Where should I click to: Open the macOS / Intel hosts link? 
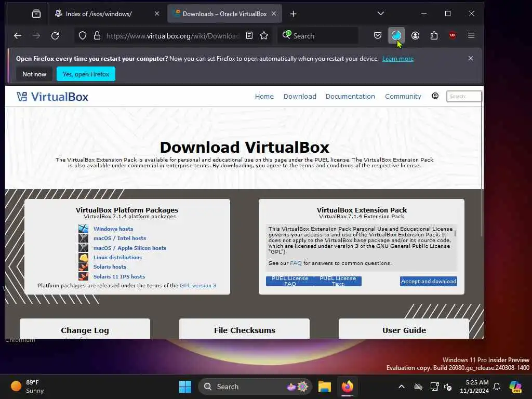[120, 238]
